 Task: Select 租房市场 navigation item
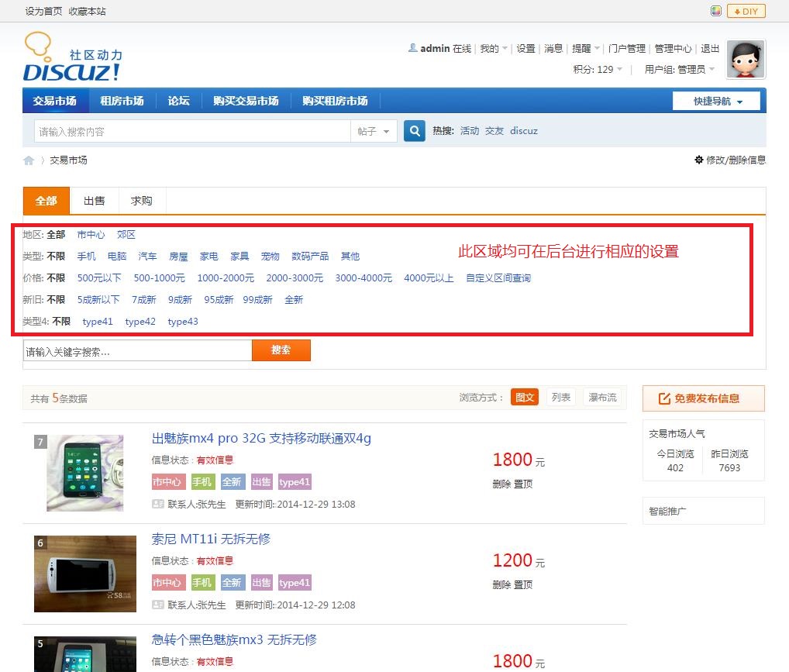pyautogui.click(x=122, y=101)
